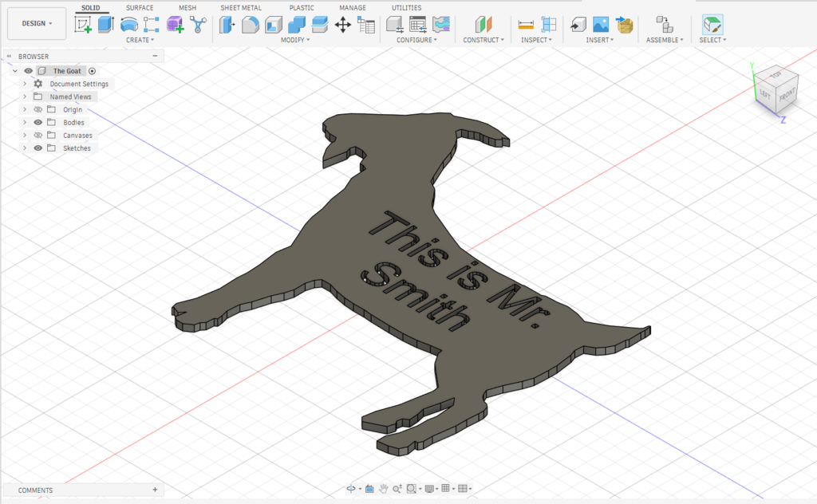Activate The Goat component radio button
The image size is (817, 504).
93,71
